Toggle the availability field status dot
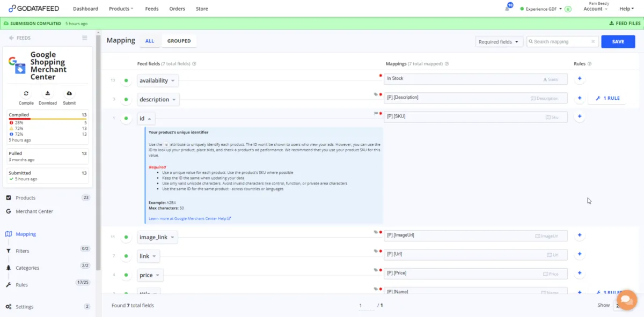Image resolution: width=644 pixels, height=317 pixels. click(126, 80)
